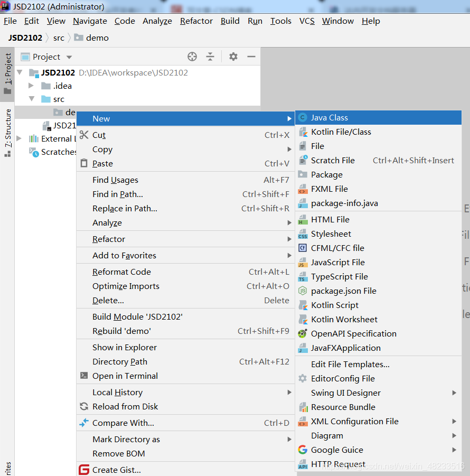
Task: Create a Kotlin Worksheet
Action: coord(378,319)
